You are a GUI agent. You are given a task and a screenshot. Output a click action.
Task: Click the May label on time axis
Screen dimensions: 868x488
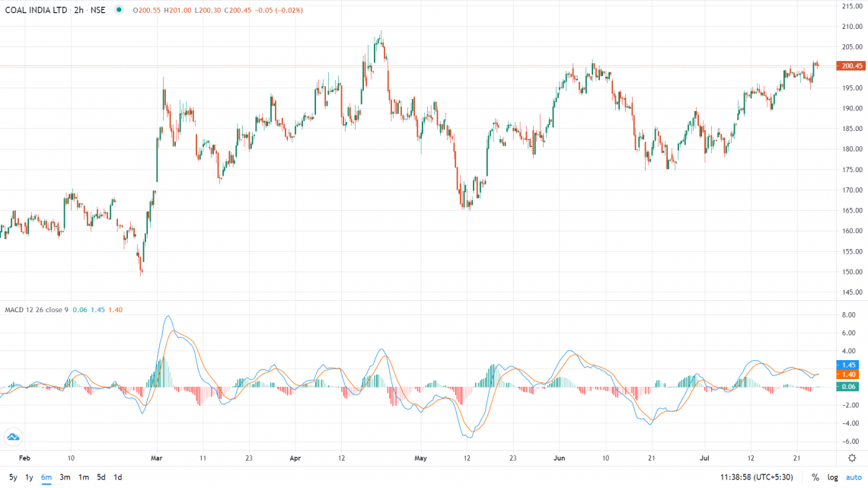(x=421, y=458)
